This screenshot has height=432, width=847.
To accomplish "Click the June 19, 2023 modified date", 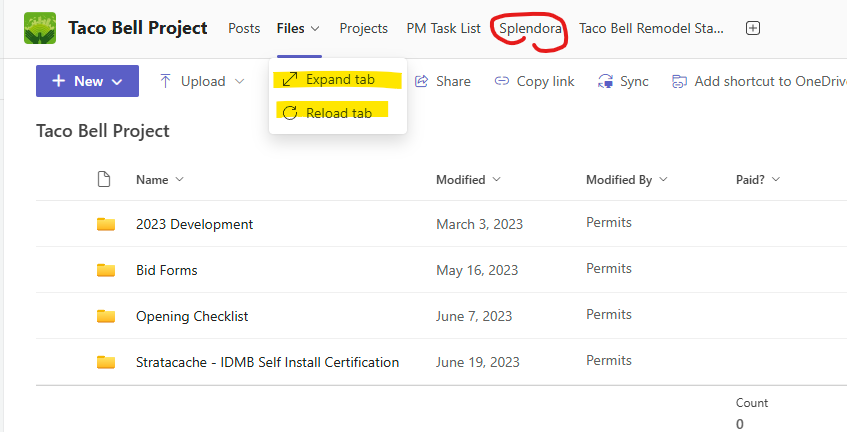I will point(478,362).
